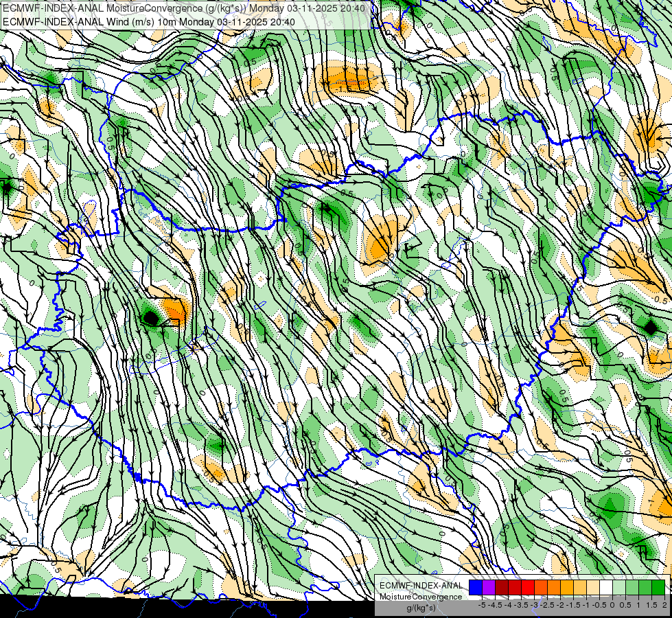Pick the orange swatch between -2.5 and -2
The height and width of the screenshot is (618, 672).
554,588
